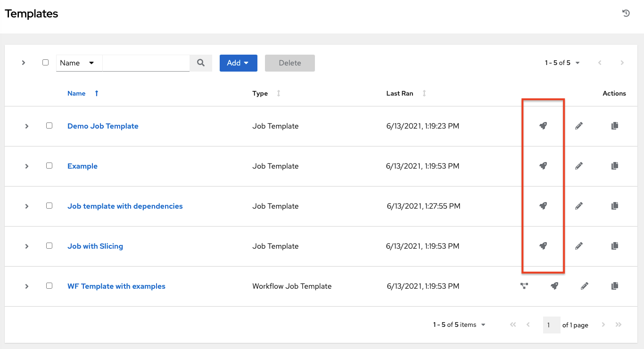Toggle the select-all checkbox near search
644x349 pixels.
click(45, 62)
